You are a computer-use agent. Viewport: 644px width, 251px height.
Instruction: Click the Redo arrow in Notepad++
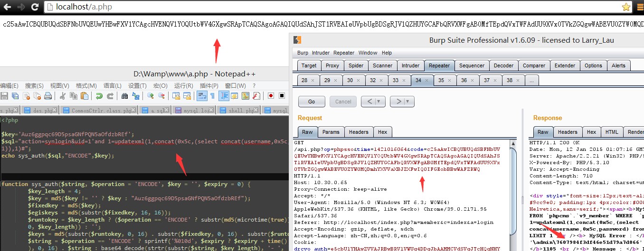[110, 96]
